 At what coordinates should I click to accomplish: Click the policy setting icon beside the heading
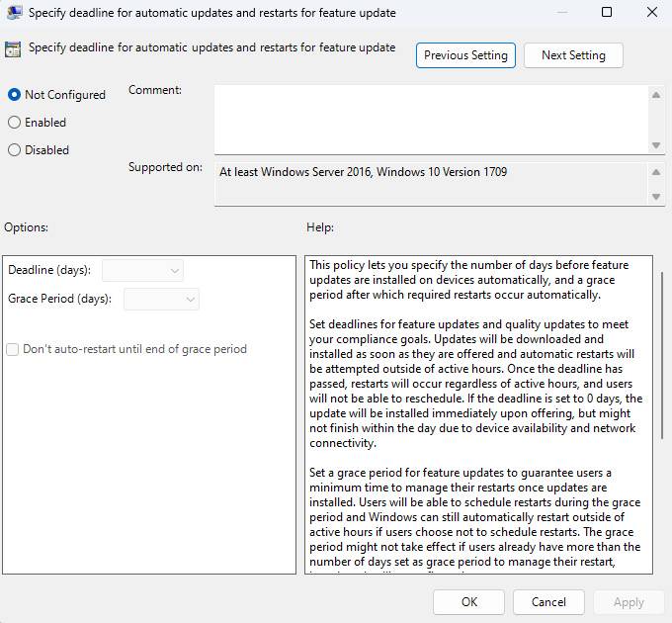click(13, 49)
